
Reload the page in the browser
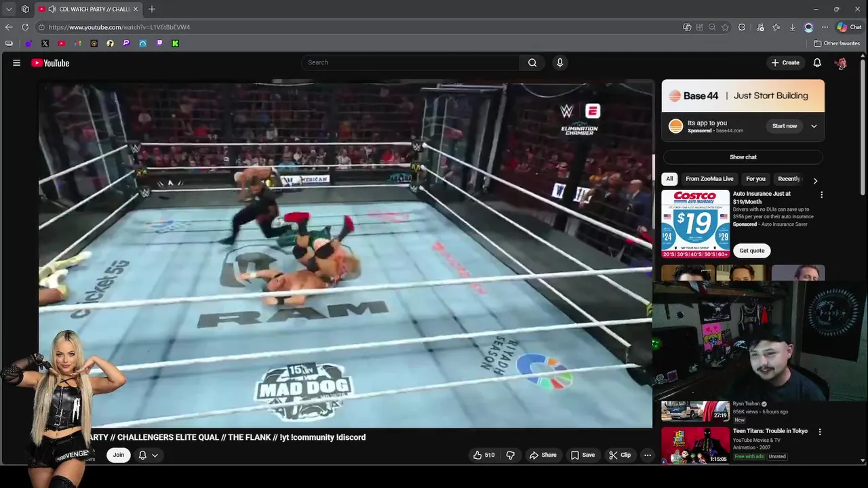coord(25,27)
